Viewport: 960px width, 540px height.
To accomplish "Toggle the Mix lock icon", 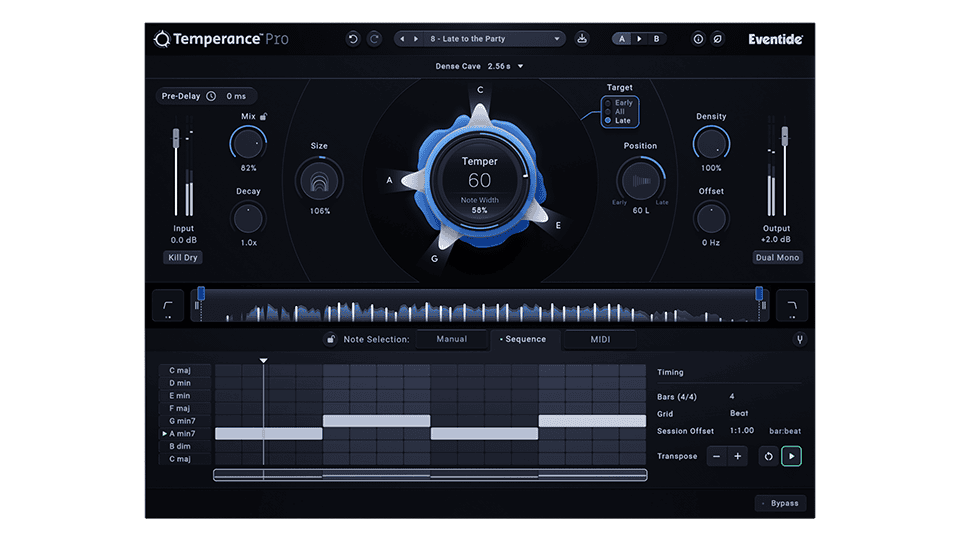I will click(263, 116).
